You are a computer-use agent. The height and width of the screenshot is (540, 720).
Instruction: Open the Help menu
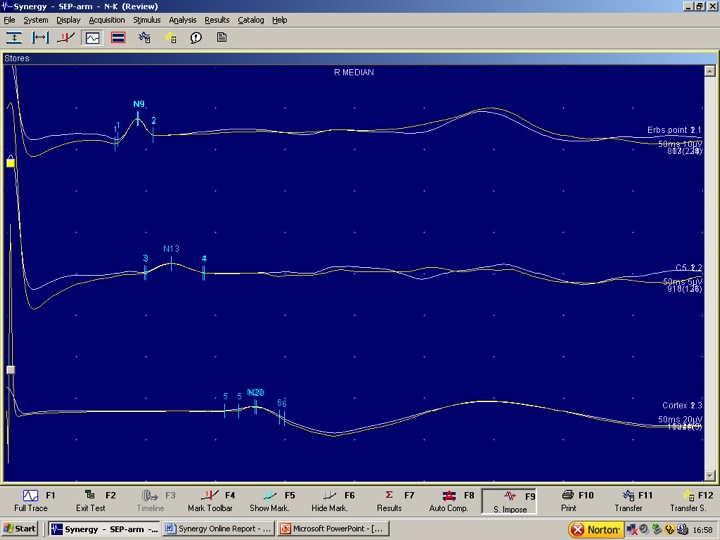tap(279, 20)
